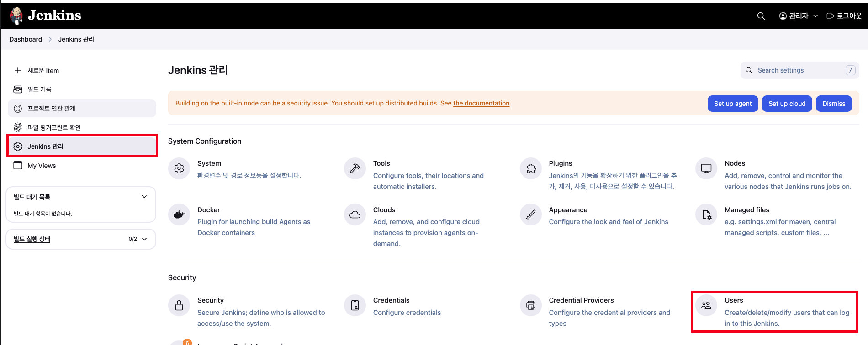
Task: Click the Clouds cloud icon
Action: (x=355, y=214)
